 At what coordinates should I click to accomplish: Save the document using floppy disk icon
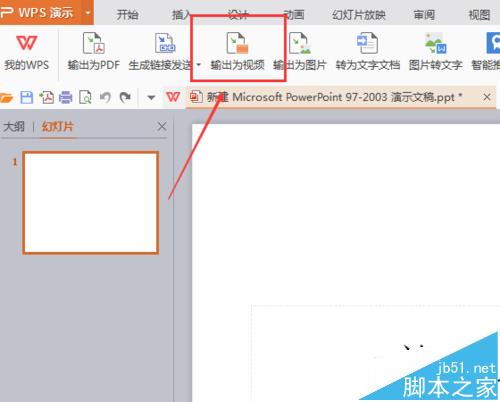(27, 98)
